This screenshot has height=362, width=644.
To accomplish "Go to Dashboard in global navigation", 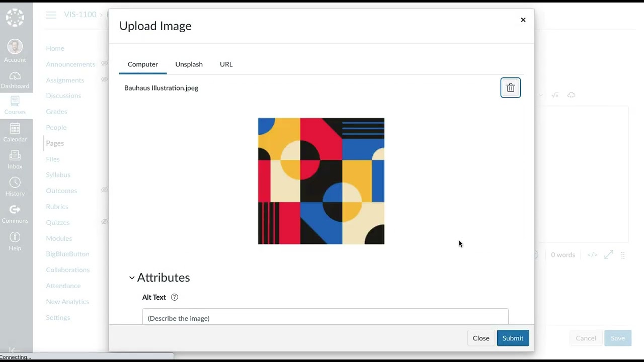I will (15, 80).
